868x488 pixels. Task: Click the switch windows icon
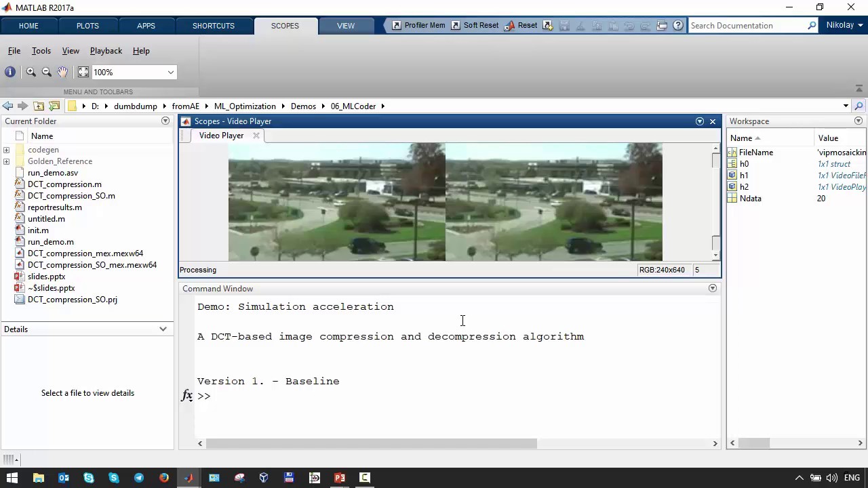point(662,25)
